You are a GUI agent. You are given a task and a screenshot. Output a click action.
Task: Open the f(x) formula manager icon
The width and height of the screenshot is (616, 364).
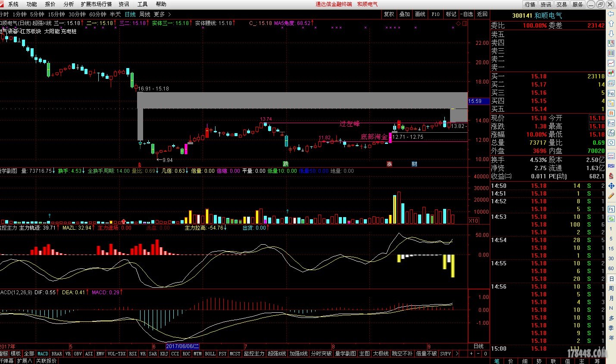(x=611, y=133)
